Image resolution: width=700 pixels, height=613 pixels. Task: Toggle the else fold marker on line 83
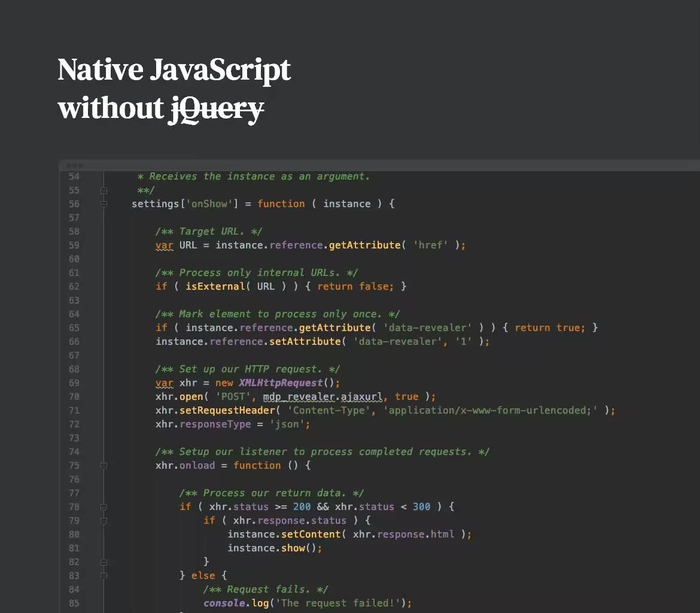(x=104, y=576)
